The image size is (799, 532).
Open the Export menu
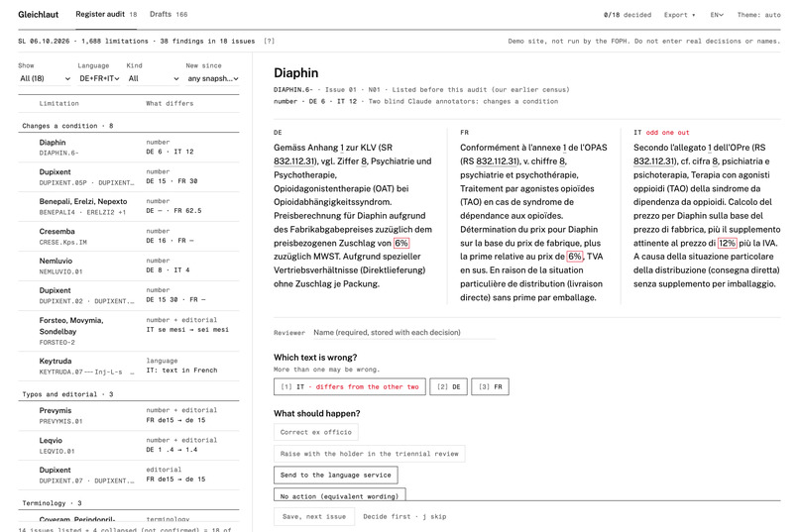679,15
